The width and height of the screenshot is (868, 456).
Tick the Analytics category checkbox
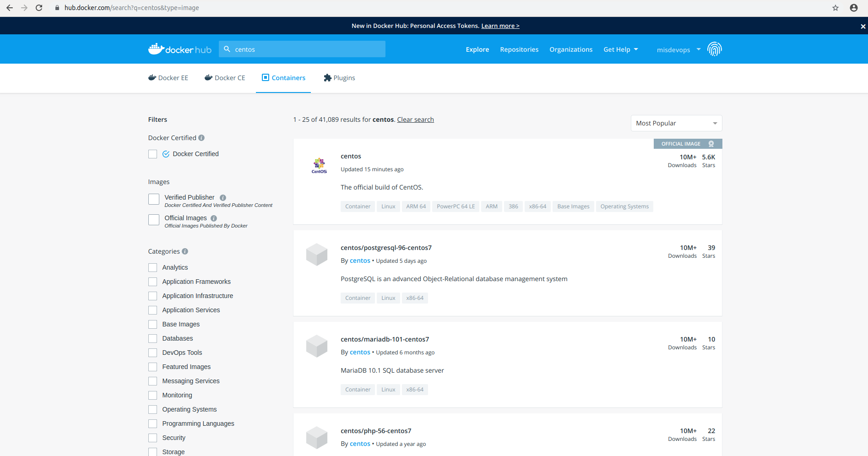tap(152, 267)
